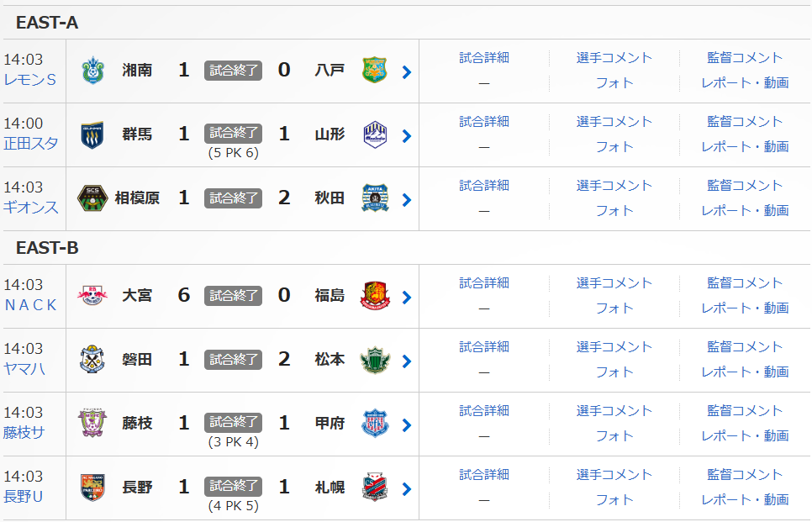Open 監督コメント for Sagamihara vs Akita
Screen dimensions: 812x522
click(745, 186)
